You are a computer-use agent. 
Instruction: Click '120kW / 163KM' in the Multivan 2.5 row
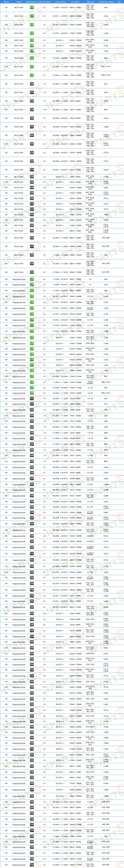tap(75, 255)
